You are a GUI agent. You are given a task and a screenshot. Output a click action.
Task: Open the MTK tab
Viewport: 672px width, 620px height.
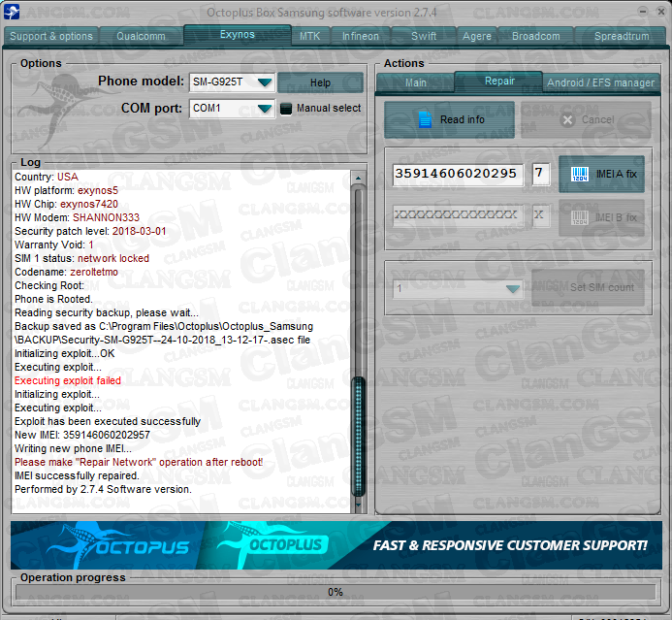click(x=310, y=37)
